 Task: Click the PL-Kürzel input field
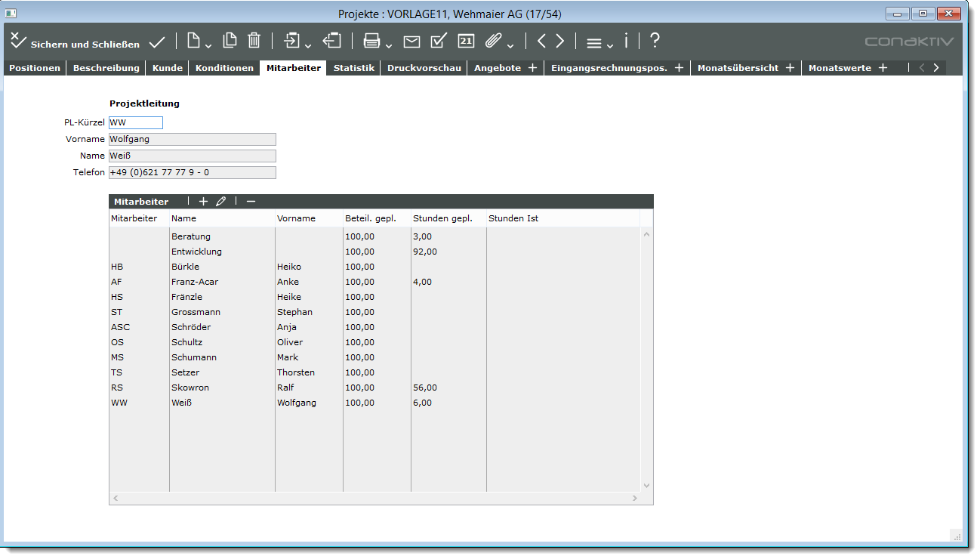(x=136, y=122)
